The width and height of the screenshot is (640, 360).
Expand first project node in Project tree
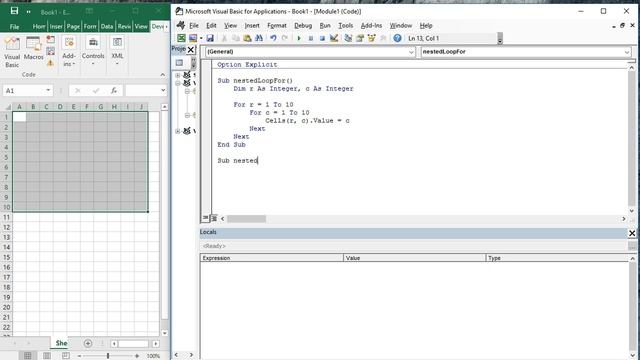coord(178,75)
